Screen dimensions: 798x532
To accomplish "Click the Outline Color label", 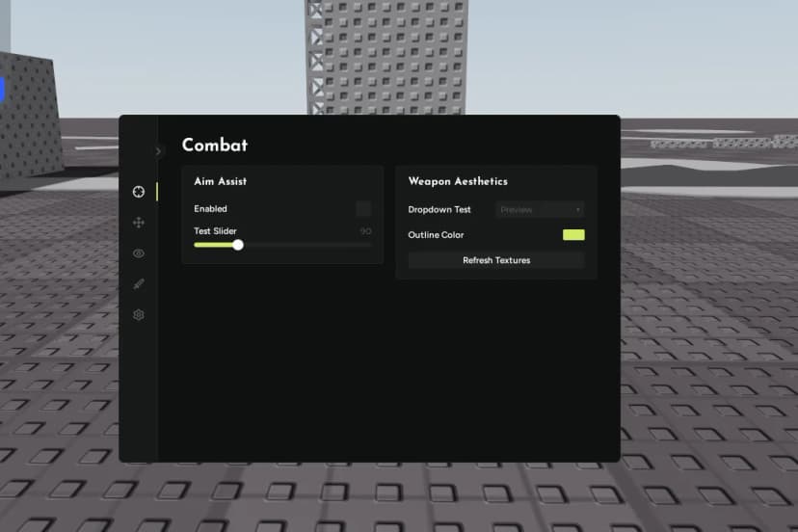I will (436, 235).
